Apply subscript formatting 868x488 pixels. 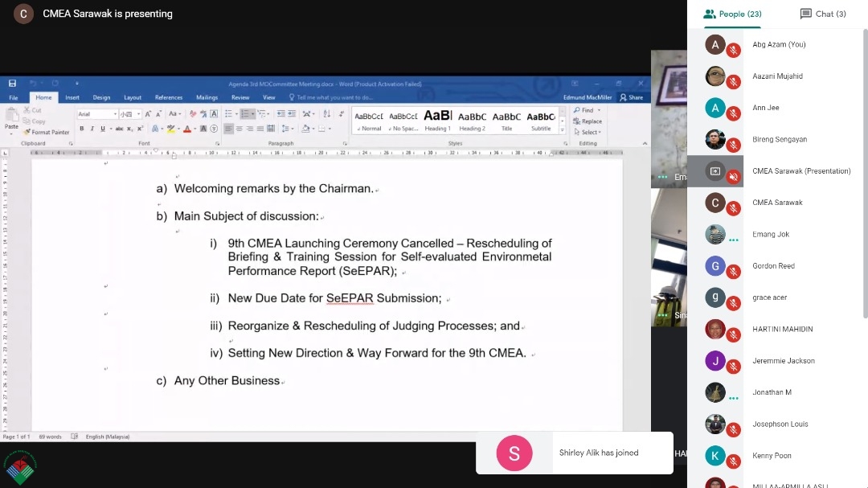pos(129,129)
